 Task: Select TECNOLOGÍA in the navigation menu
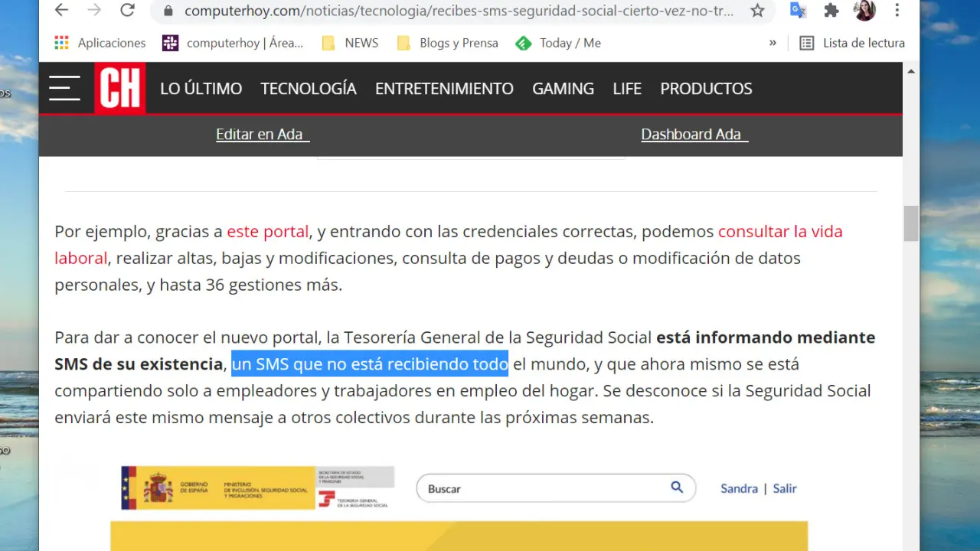(x=309, y=89)
